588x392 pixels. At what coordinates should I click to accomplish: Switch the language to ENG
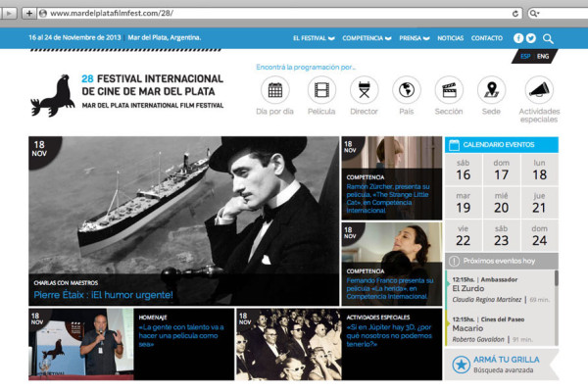pos(543,56)
